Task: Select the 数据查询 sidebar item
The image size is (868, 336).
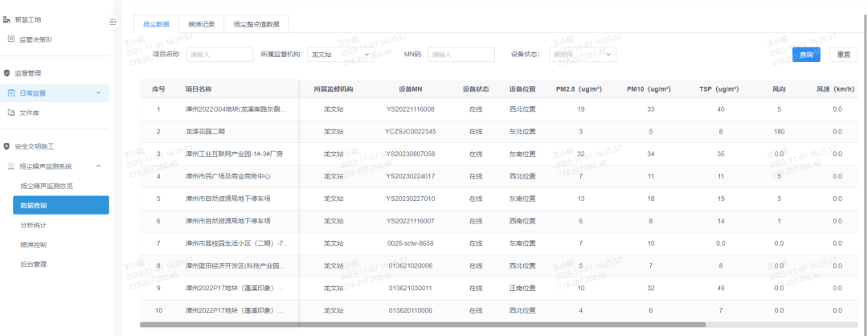Action: 61,205
